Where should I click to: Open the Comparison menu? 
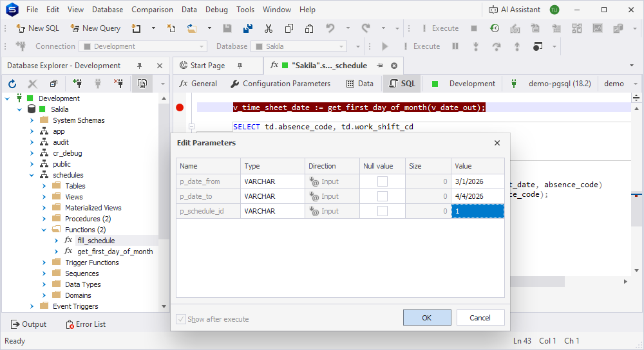(x=152, y=10)
